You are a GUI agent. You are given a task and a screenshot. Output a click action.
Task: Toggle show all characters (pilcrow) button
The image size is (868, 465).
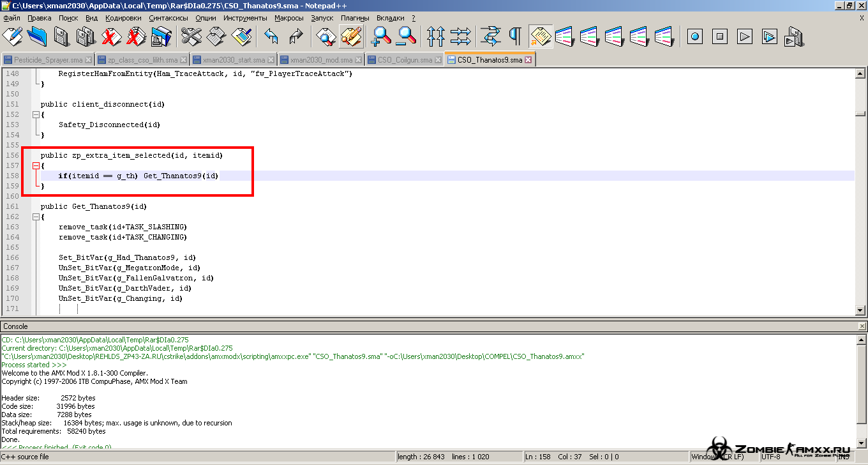[516, 36]
